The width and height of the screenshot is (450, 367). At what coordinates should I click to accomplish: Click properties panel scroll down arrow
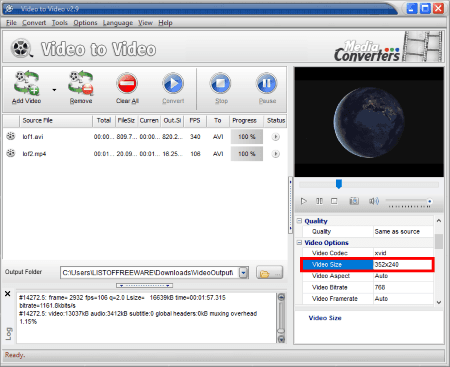point(439,302)
